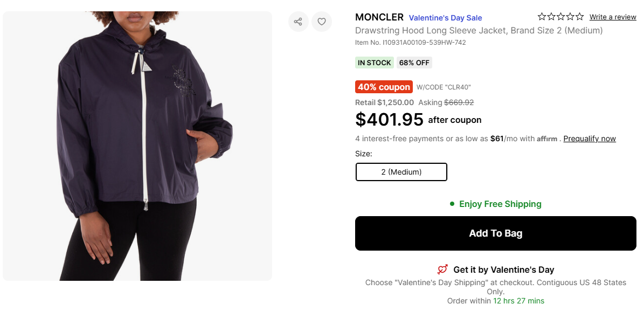Click the Affirm logo
Screen dimensions: 644x318
pyautogui.click(x=547, y=139)
